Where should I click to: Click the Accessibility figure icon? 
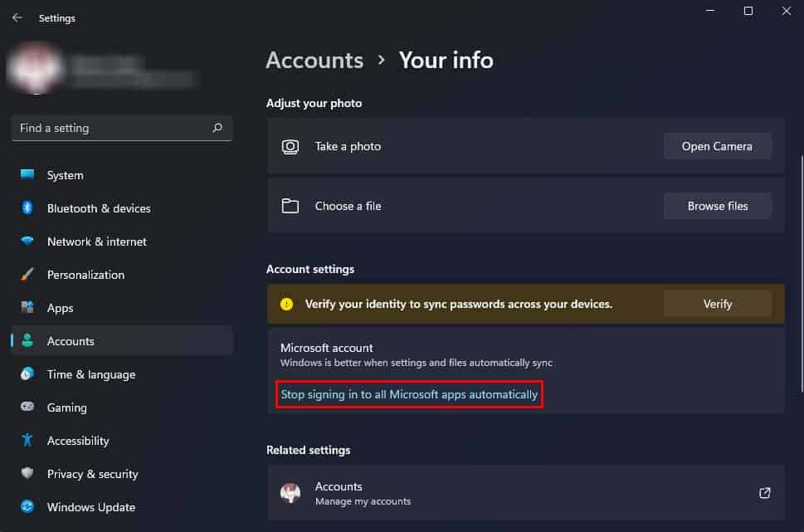(x=27, y=440)
